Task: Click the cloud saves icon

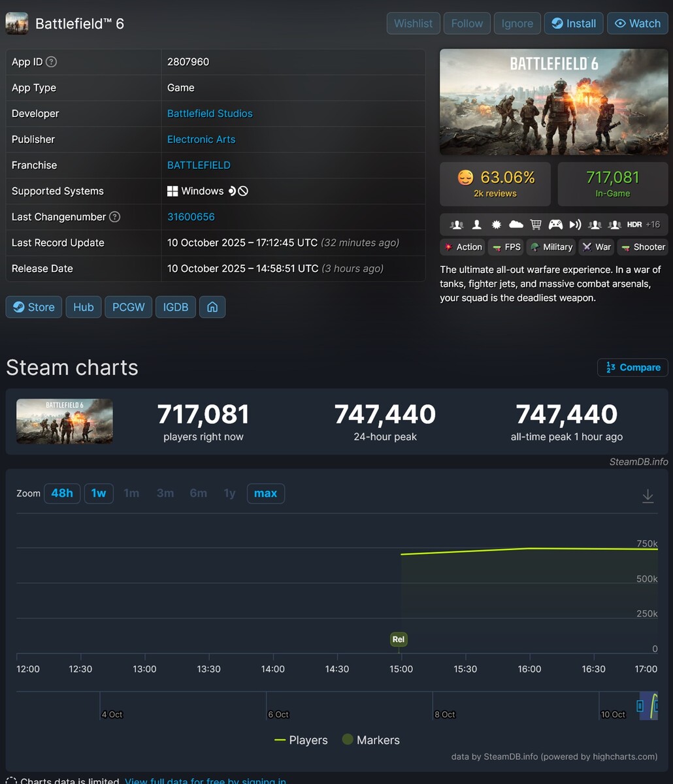Action: pyautogui.click(x=516, y=224)
